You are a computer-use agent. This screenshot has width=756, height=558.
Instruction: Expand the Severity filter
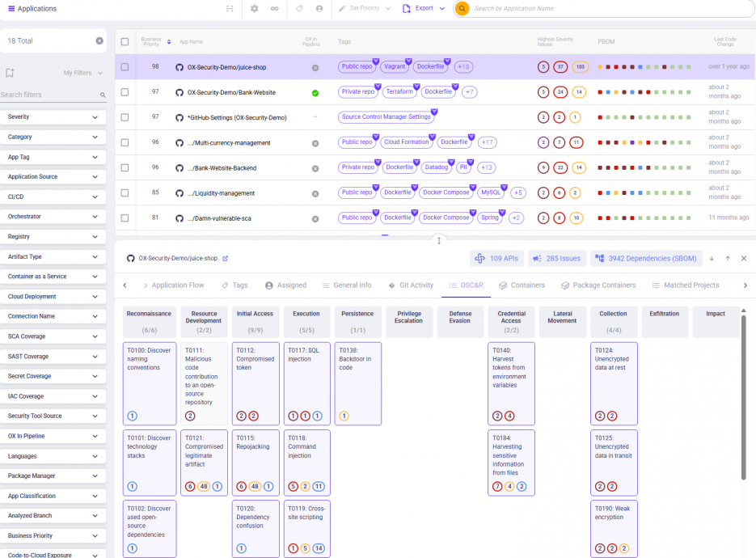pyautogui.click(x=53, y=117)
